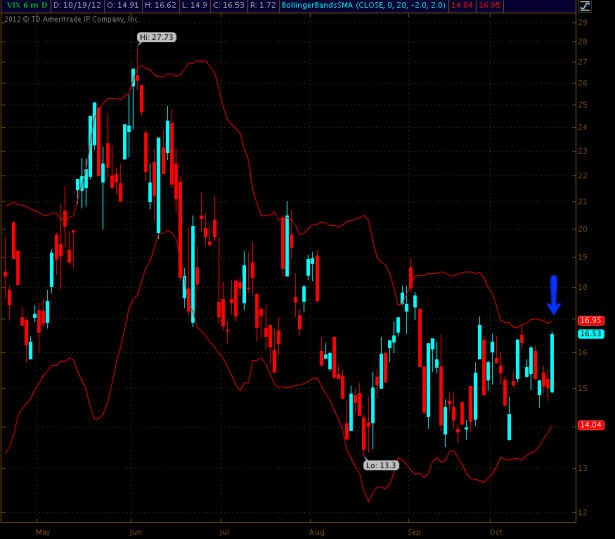Click the Jun label on the time axis

coord(134,531)
